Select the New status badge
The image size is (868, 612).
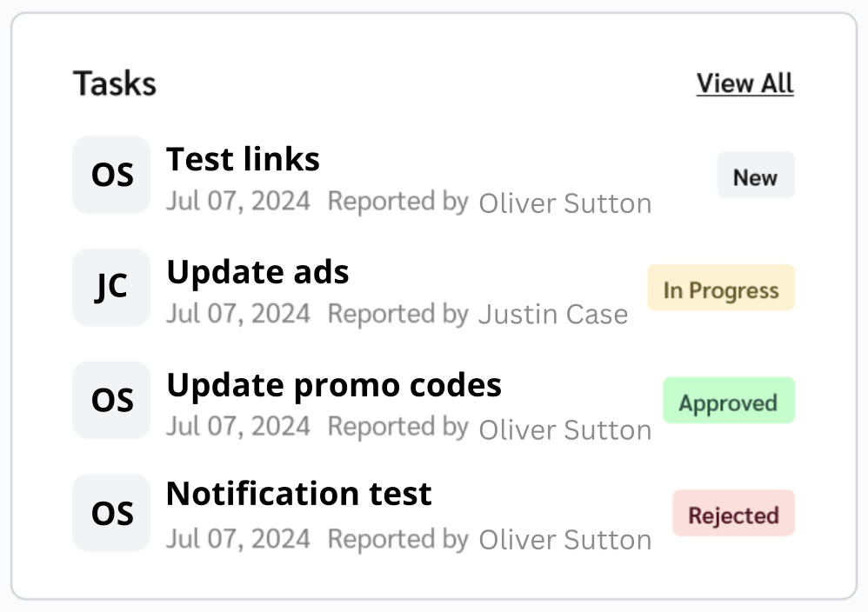tap(756, 175)
